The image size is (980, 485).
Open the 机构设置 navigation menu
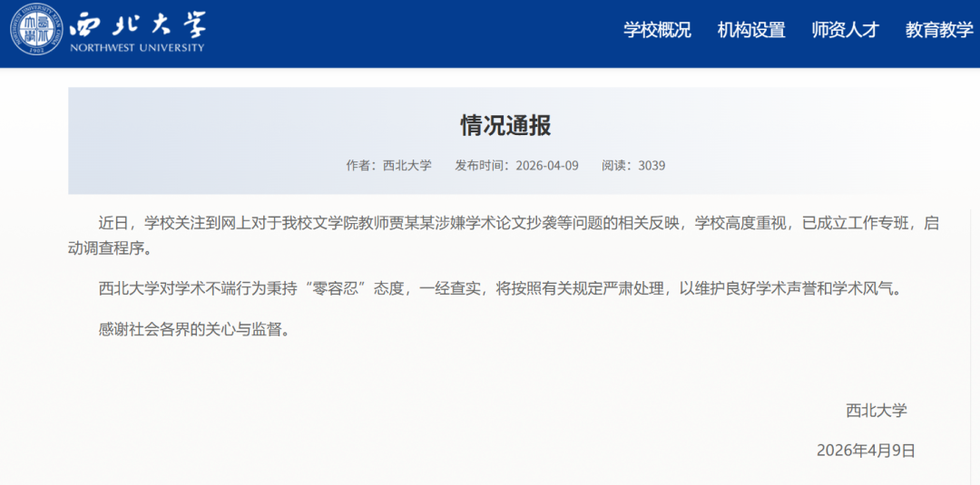coord(750,30)
